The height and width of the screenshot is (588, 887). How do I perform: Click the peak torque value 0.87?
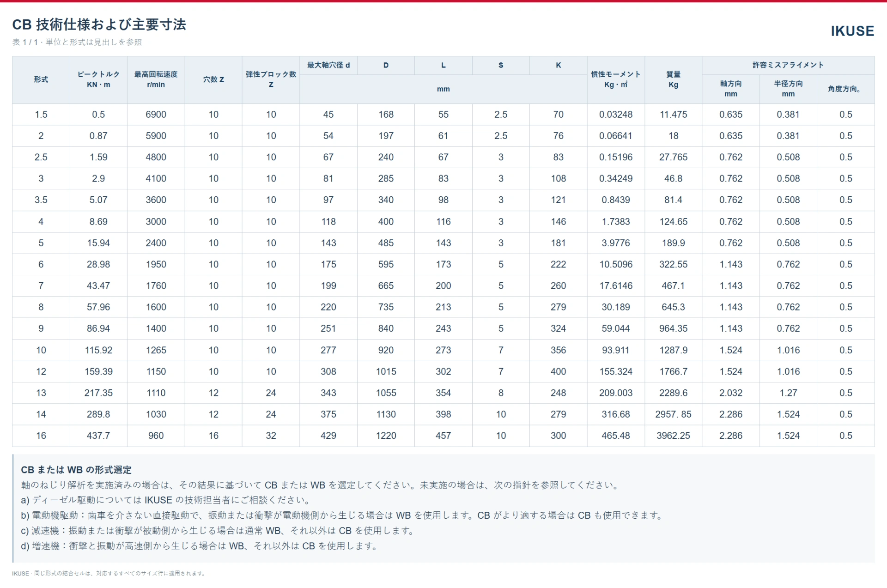pyautogui.click(x=98, y=136)
